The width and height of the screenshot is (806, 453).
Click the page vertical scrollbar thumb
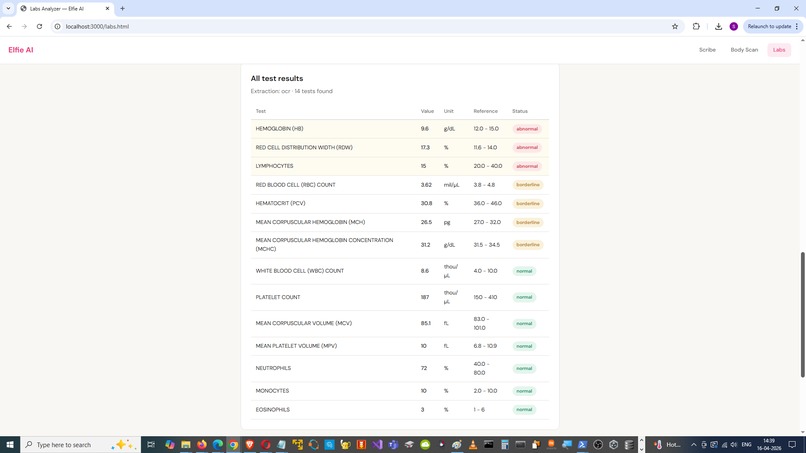tap(802, 315)
